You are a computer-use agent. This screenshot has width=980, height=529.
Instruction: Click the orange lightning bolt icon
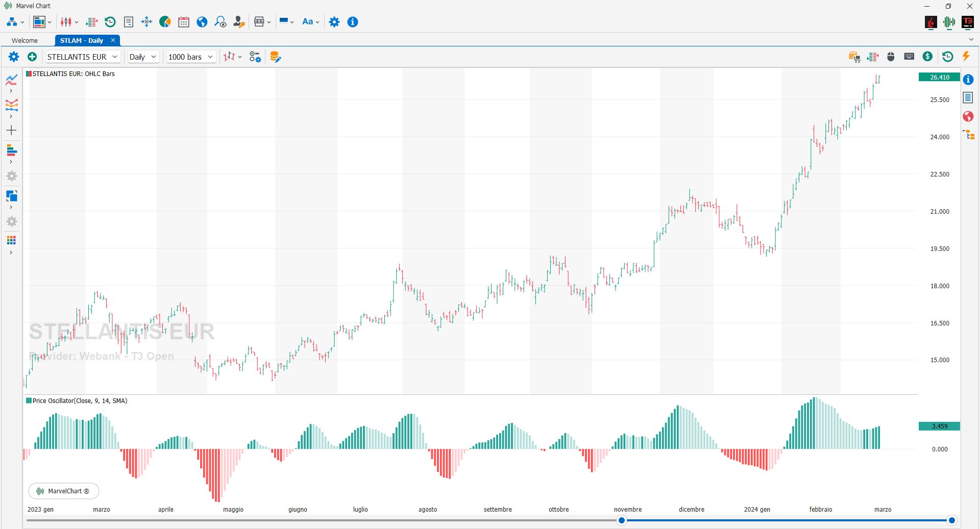[x=966, y=57]
